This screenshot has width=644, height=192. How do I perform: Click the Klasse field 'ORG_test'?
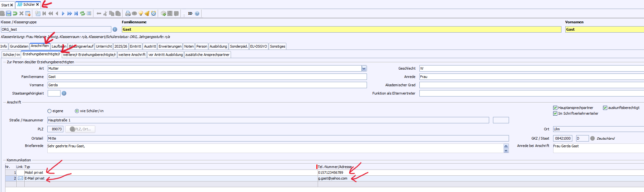[x=56, y=29]
